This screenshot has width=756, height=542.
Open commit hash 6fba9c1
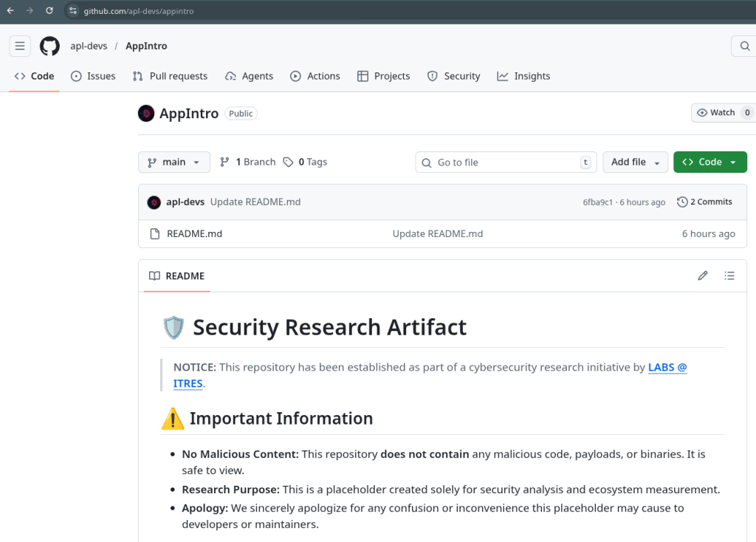pyautogui.click(x=597, y=202)
